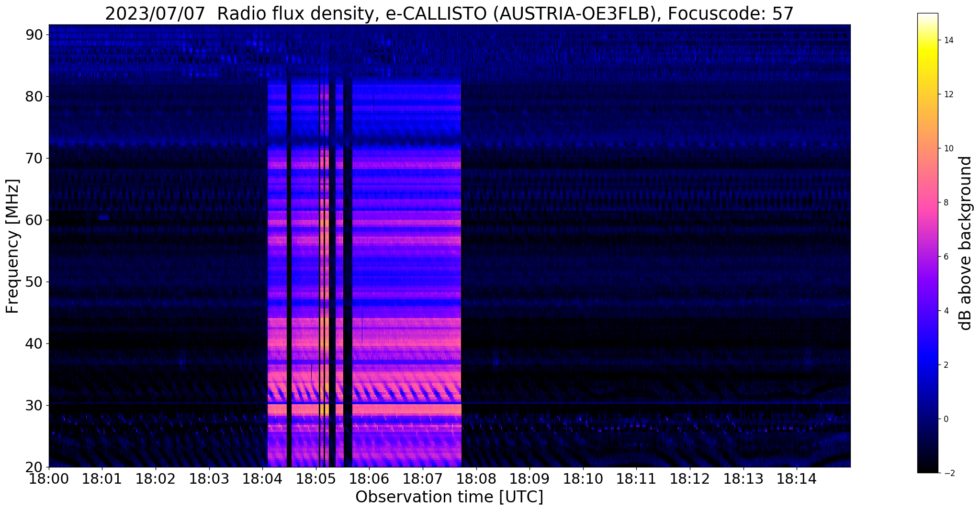
Task: Click the 18:09 time tick label
Action: [x=529, y=479]
